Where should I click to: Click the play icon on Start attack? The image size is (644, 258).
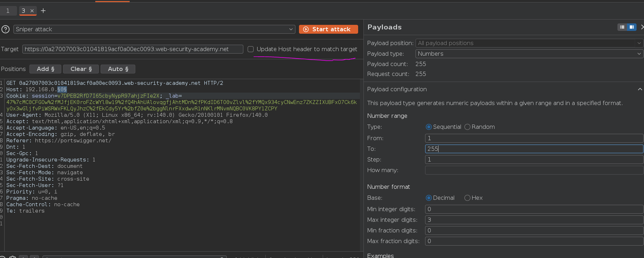coord(306,29)
